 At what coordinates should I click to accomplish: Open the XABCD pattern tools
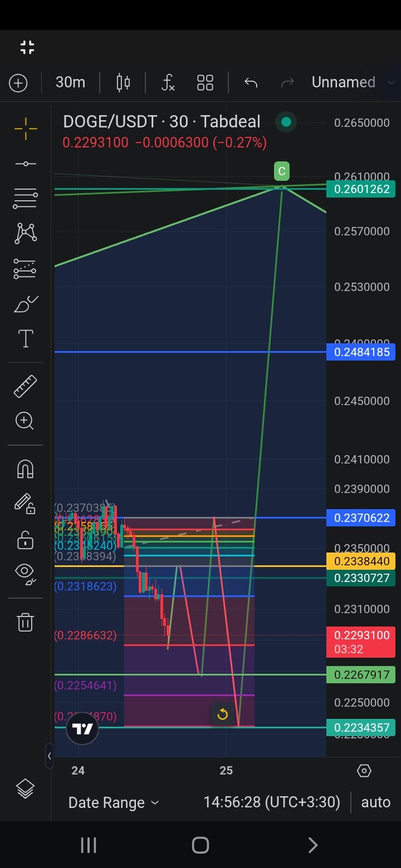(26, 233)
